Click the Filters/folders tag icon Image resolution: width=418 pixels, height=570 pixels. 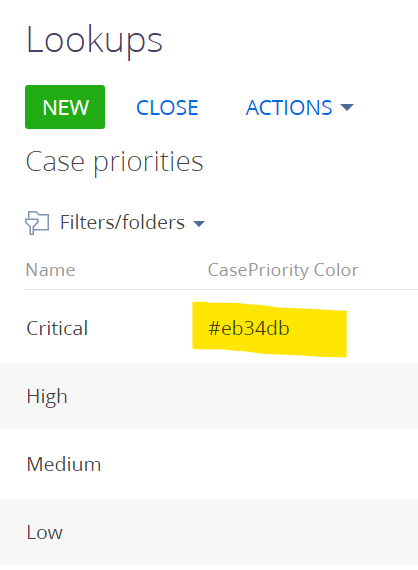pos(37,222)
